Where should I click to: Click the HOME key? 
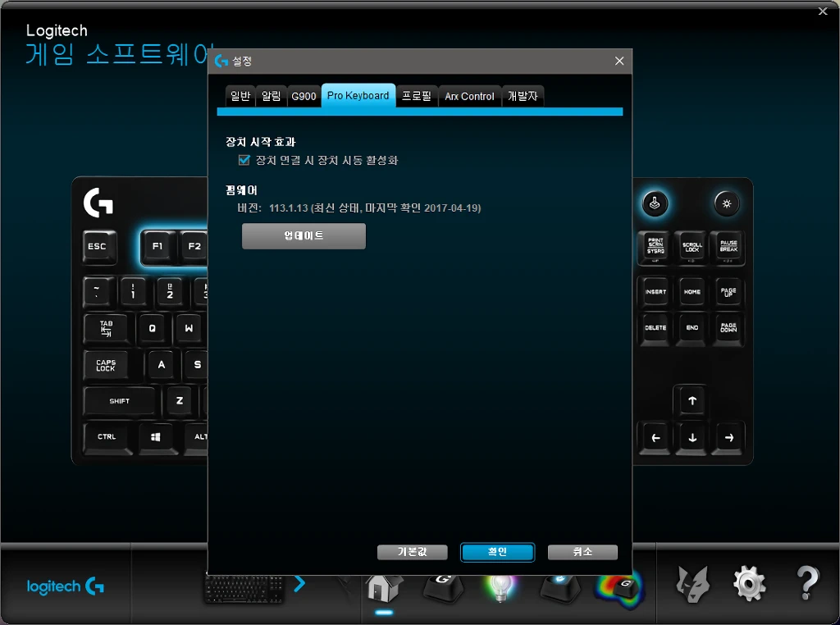pos(692,292)
